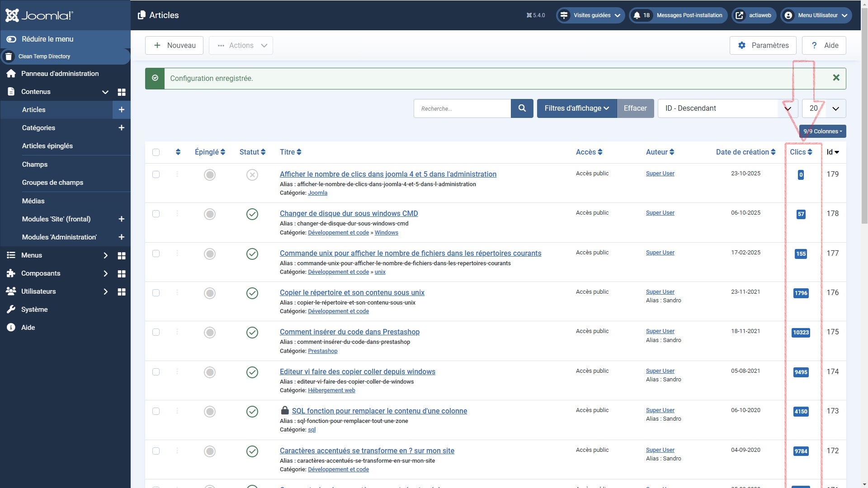Open the Actions dropdown
The width and height of the screenshot is (868, 488).
click(241, 45)
